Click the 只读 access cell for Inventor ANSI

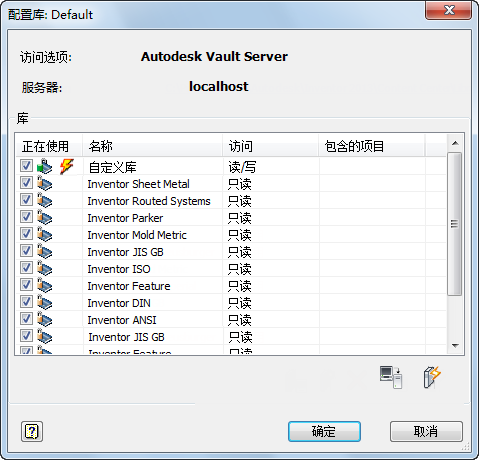240,320
